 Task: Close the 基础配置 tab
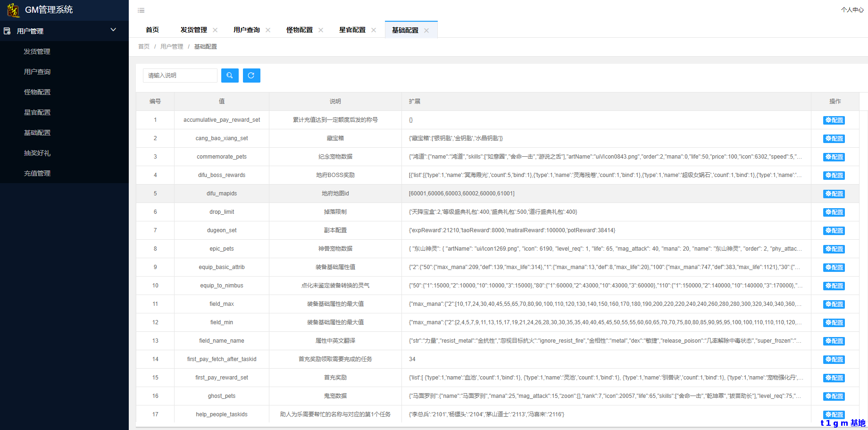click(426, 30)
